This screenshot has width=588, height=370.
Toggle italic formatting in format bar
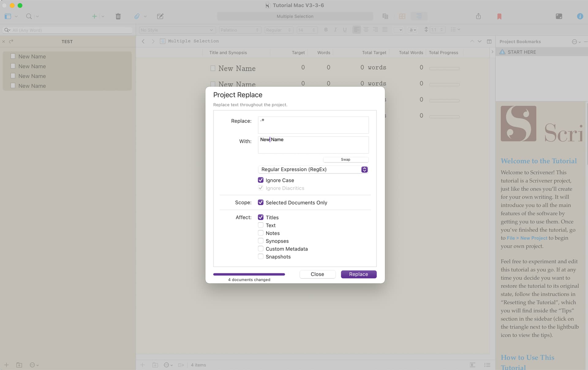335,30
